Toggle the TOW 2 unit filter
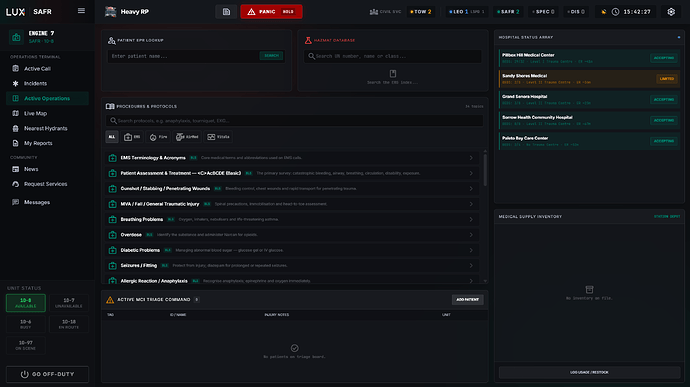 (x=421, y=12)
